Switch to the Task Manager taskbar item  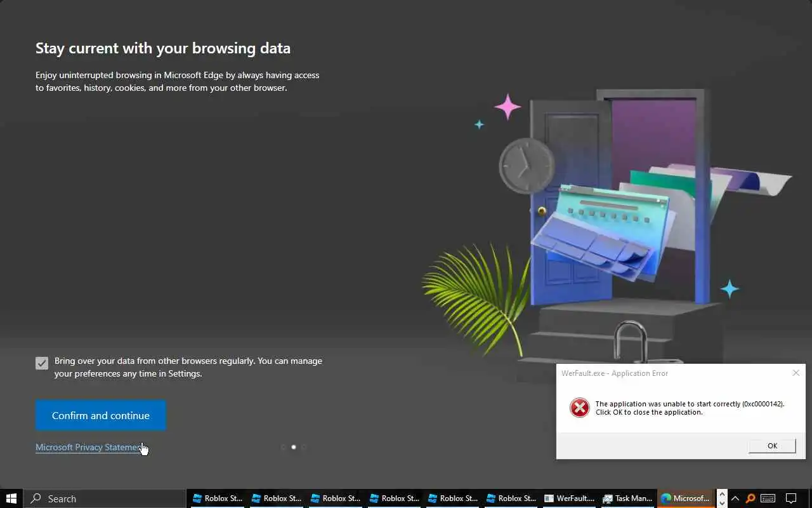click(628, 498)
